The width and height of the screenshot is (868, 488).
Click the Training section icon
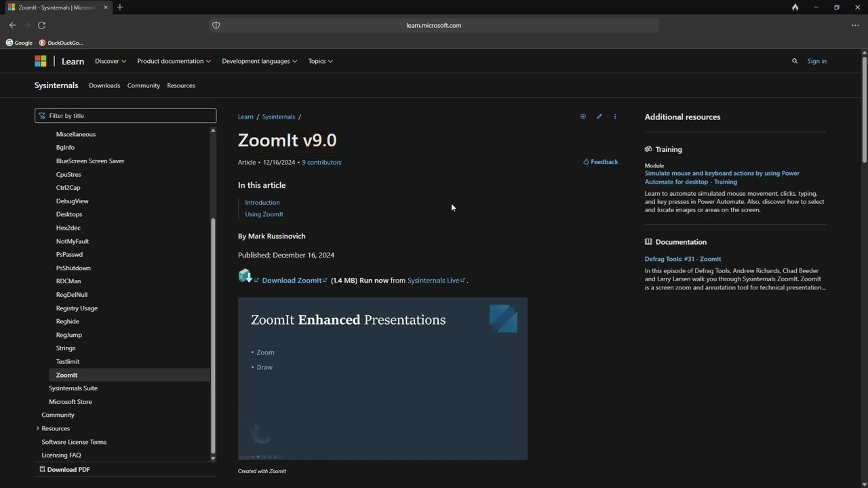648,149
